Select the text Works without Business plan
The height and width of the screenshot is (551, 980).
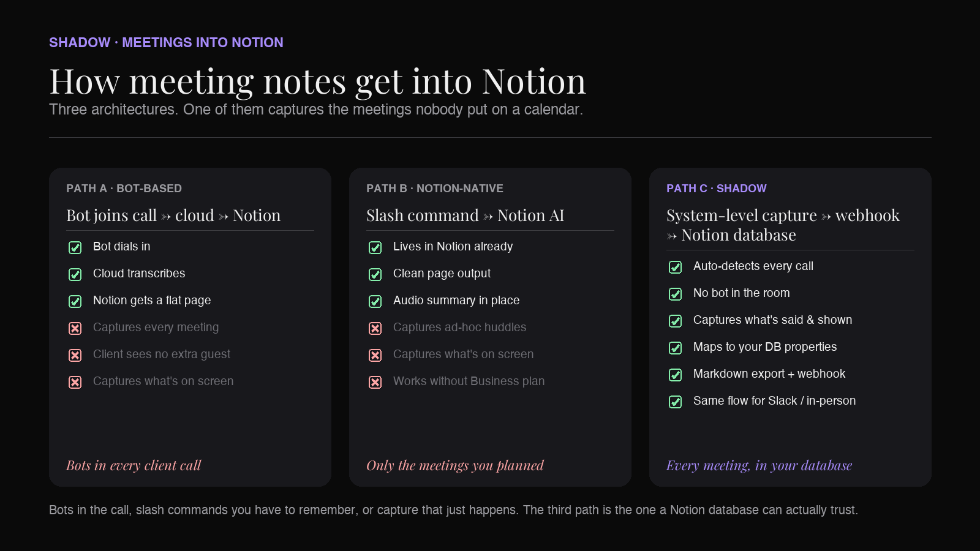(469, 381)
